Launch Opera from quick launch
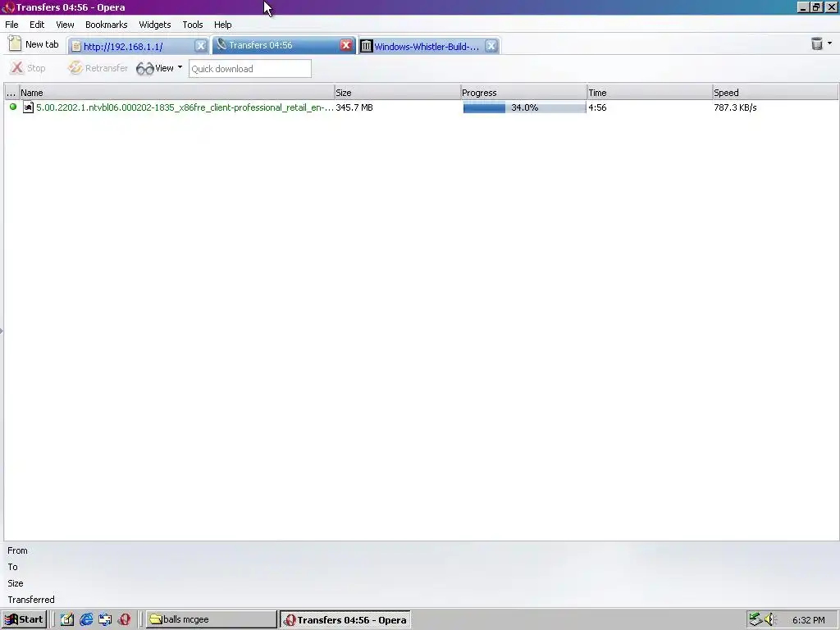The width and height of the screenshot is (840, 630). [125, 620]
